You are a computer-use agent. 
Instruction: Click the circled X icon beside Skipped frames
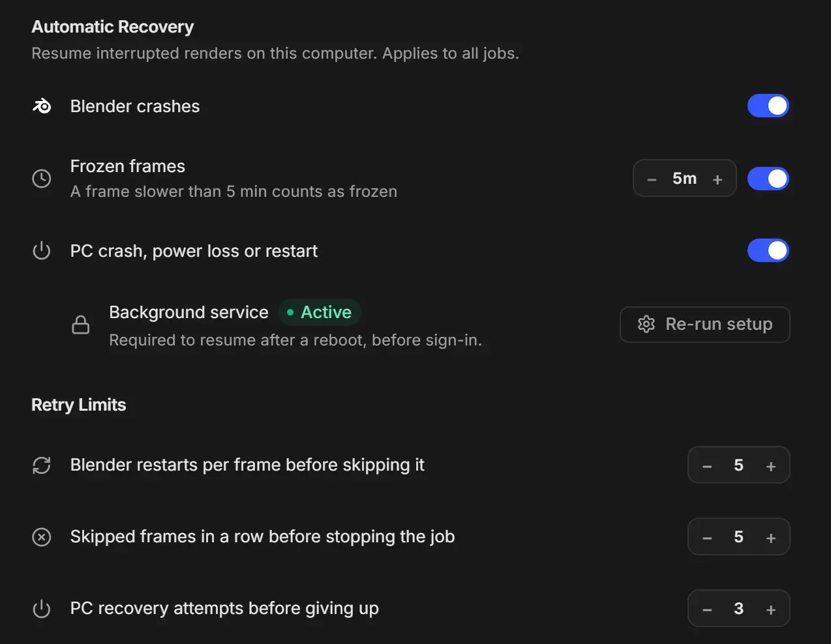click(x=42, y=537)
